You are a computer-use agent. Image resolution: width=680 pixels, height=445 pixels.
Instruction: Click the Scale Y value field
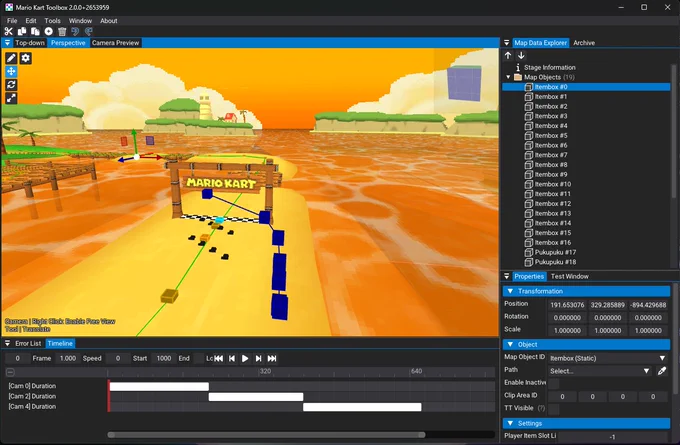(x=608, y=330)
